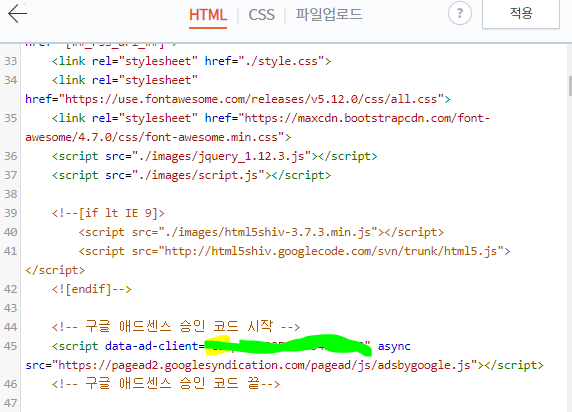Click the <!--[if lt IE 9]> comment
Screen dimensions: 572x412
[x=108, y=213]
